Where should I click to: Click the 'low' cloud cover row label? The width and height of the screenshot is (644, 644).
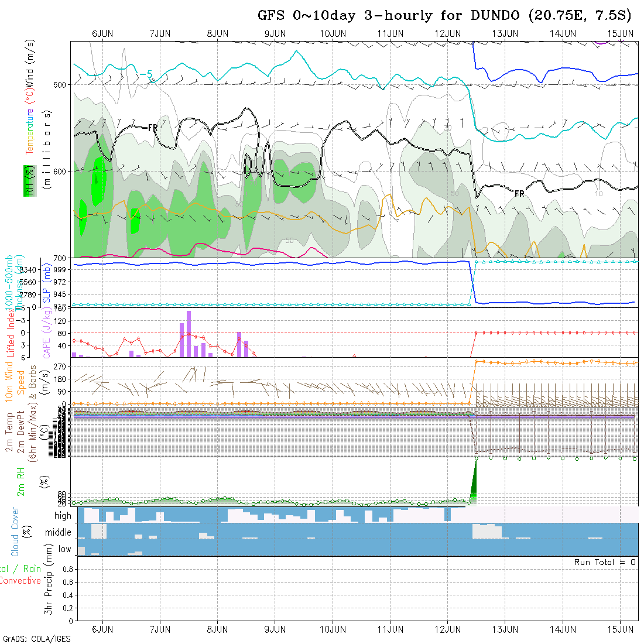point(64,549)
